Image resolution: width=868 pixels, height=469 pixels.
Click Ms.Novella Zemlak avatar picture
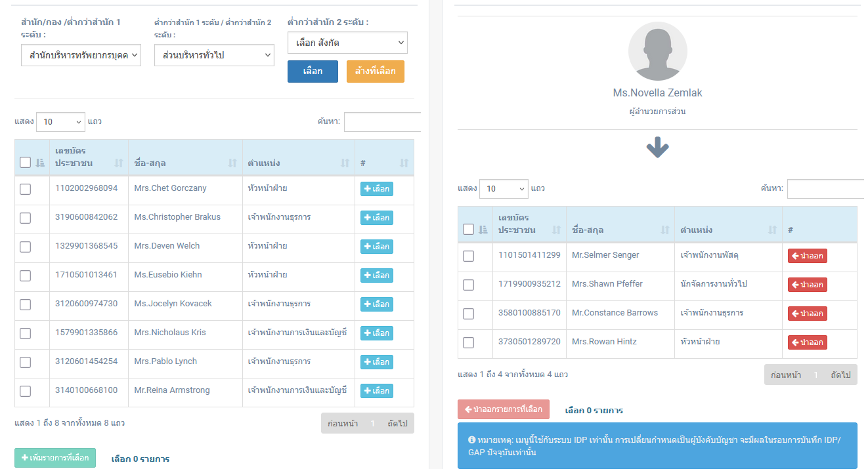pyautogui.click(x=658, y=52)
